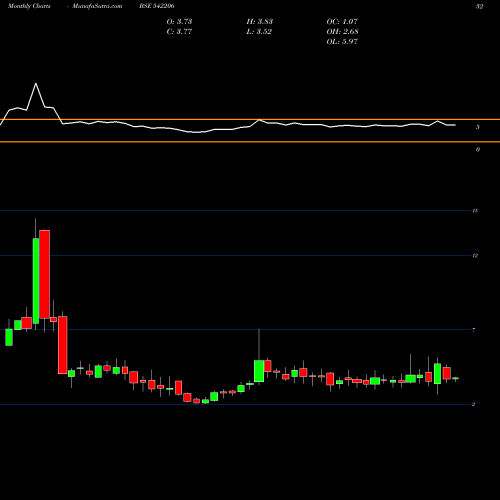
Task: Click the "Monthly Charts" title text
Action: pyautogui.click(x=29, y=6)
